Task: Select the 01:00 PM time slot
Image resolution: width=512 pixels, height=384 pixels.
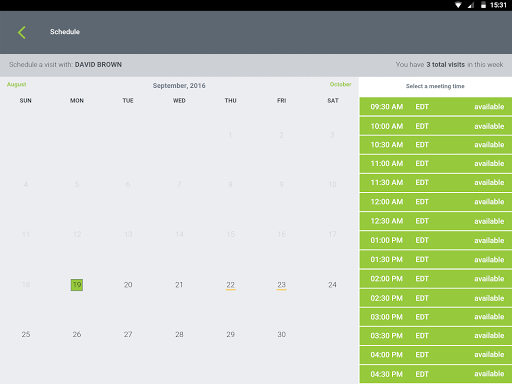Action: click(436, 240)
